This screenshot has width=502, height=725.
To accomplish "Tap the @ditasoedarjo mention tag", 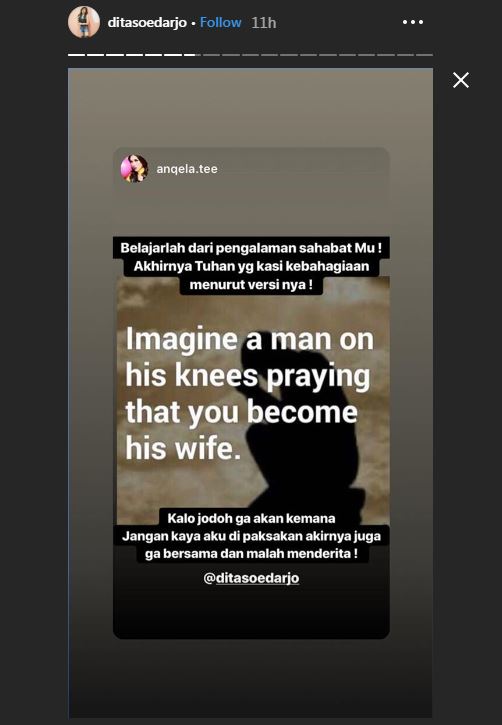I will click(251, 578).
